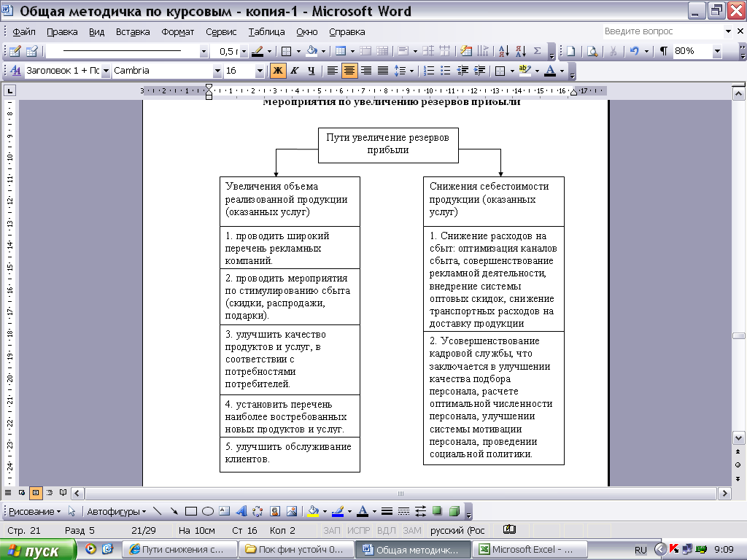
Task: Open Arrow Style options
Action: click(420, 511)
